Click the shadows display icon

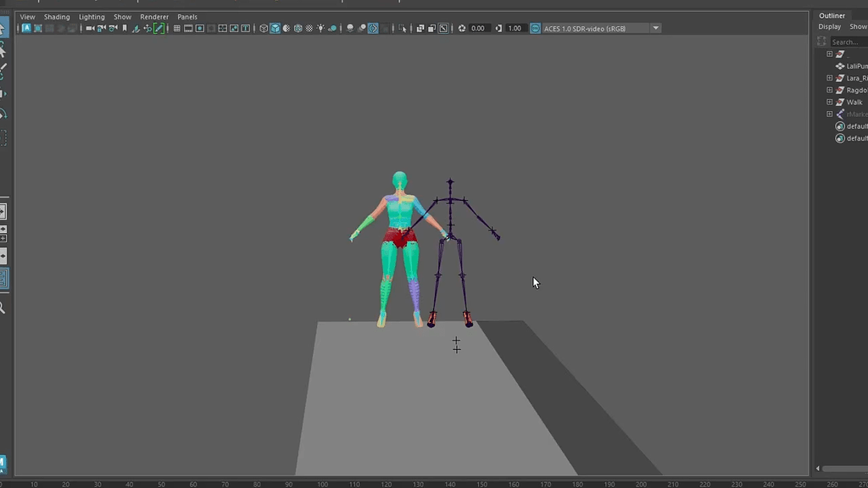332,28
